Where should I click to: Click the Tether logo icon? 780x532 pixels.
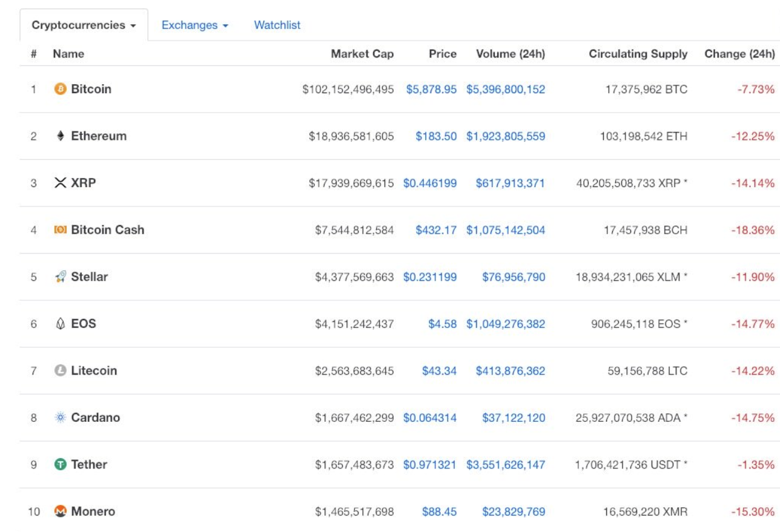point(60,464)
